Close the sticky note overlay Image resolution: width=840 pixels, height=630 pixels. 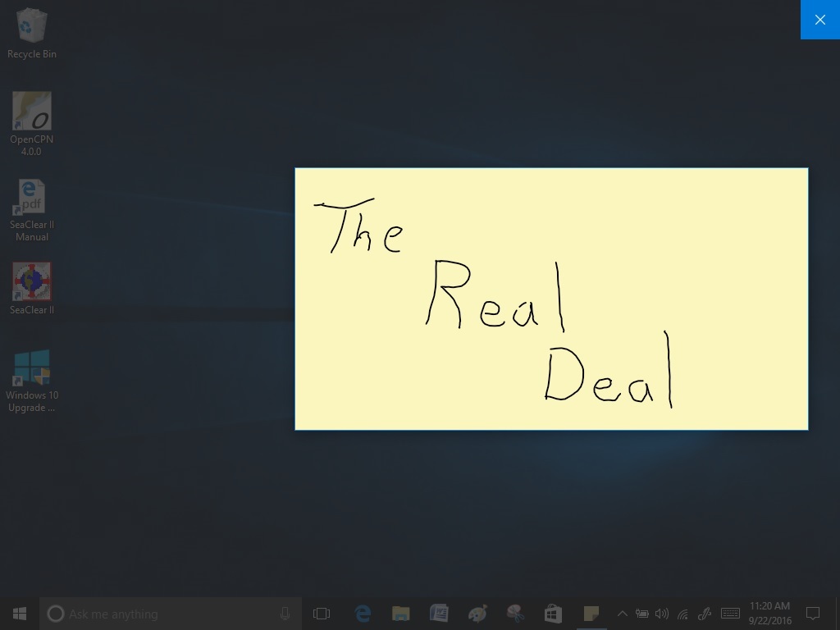tap(819, 20)
